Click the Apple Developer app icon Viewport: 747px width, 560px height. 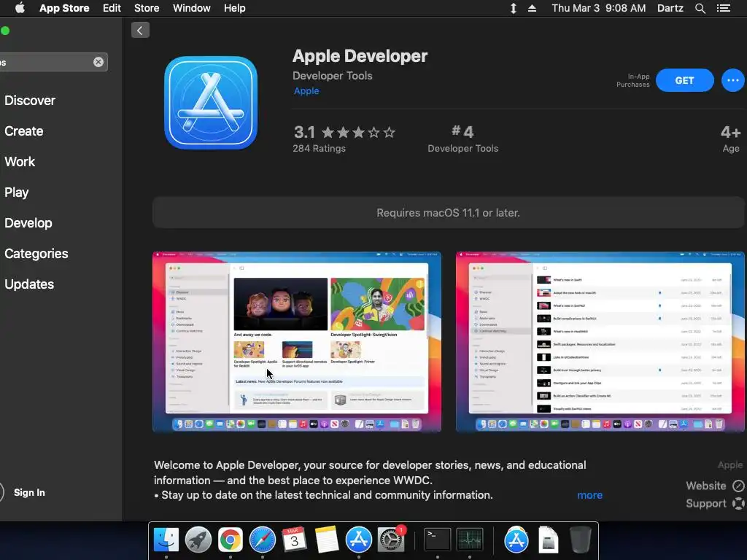tap(211, 103)
